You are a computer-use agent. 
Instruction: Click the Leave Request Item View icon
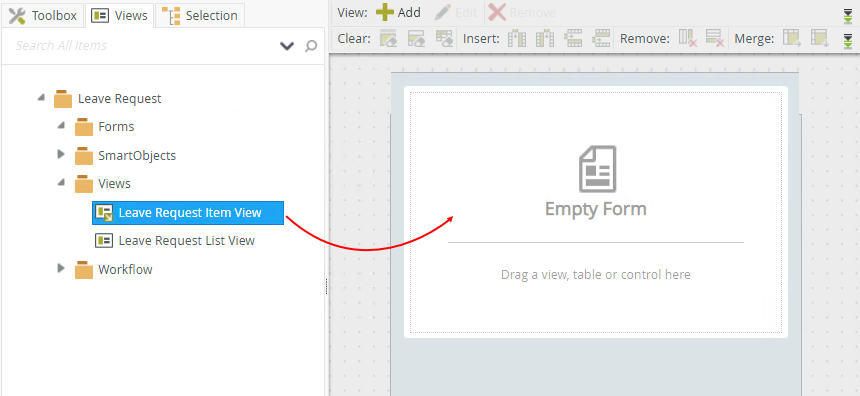104,213
